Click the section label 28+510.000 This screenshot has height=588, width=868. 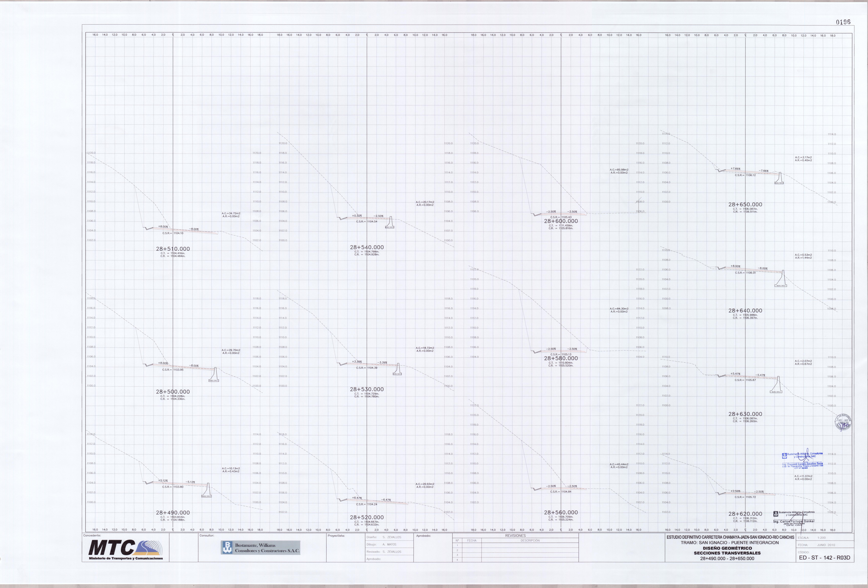point(173,249)
